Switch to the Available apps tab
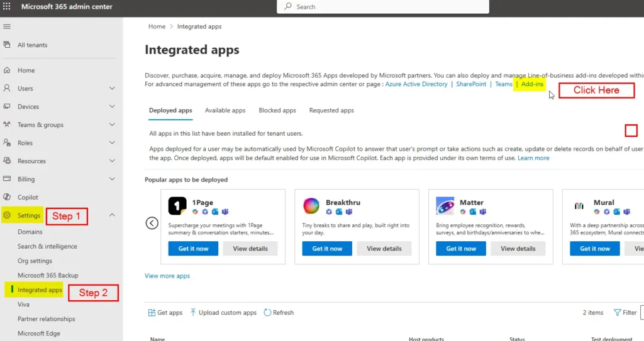 click(x=225, y=111)
